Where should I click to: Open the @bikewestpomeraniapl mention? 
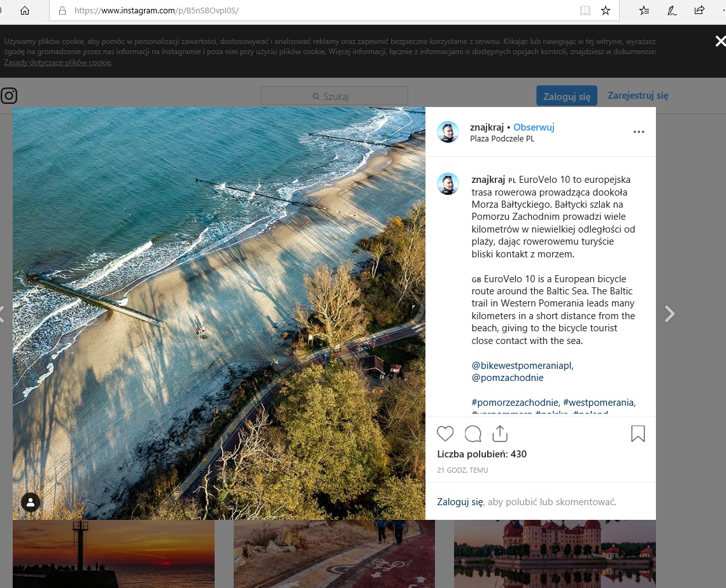click(x=522, y=365)
